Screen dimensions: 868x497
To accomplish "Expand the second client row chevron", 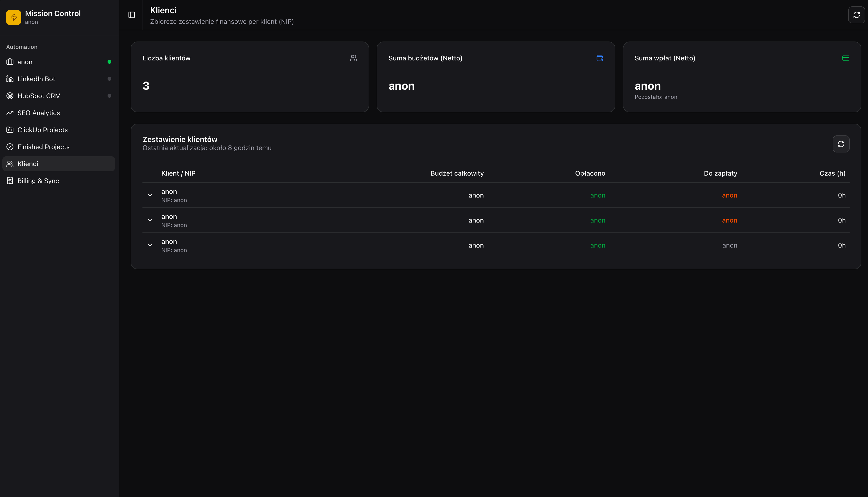I will coord(150,220).
